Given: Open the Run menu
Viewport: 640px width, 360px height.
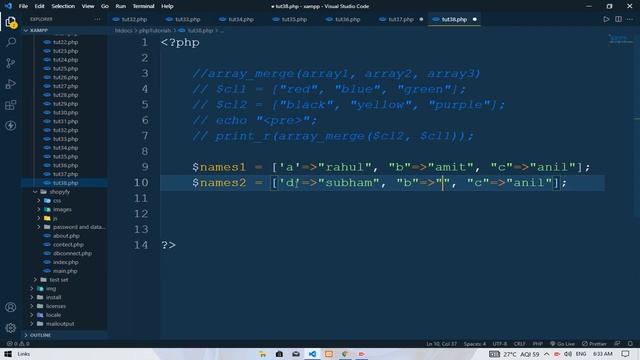Looking at the screenshot, I should tap(120, 6).
